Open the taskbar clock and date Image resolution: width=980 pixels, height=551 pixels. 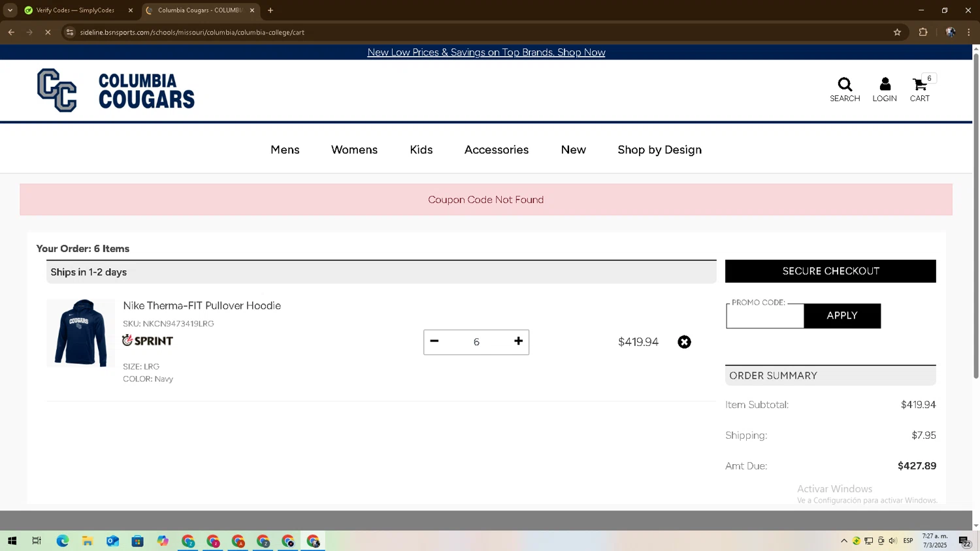click(x=935, y=541)
